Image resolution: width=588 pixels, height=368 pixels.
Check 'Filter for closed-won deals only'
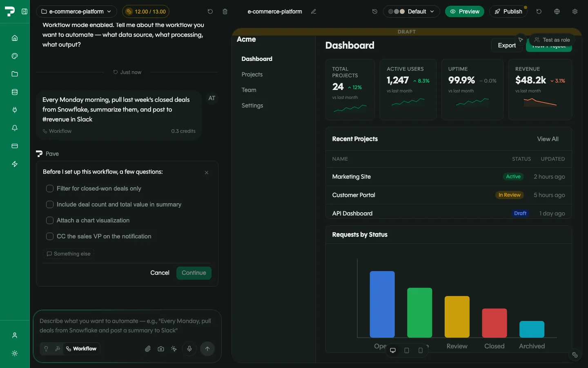coord(50,188)
